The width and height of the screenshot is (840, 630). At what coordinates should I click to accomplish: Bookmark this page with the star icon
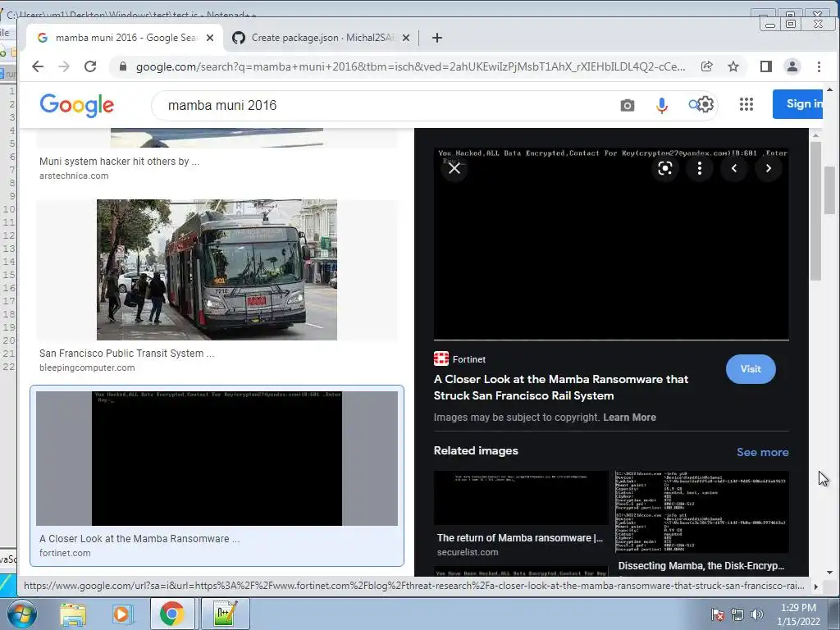pos(733,66)
